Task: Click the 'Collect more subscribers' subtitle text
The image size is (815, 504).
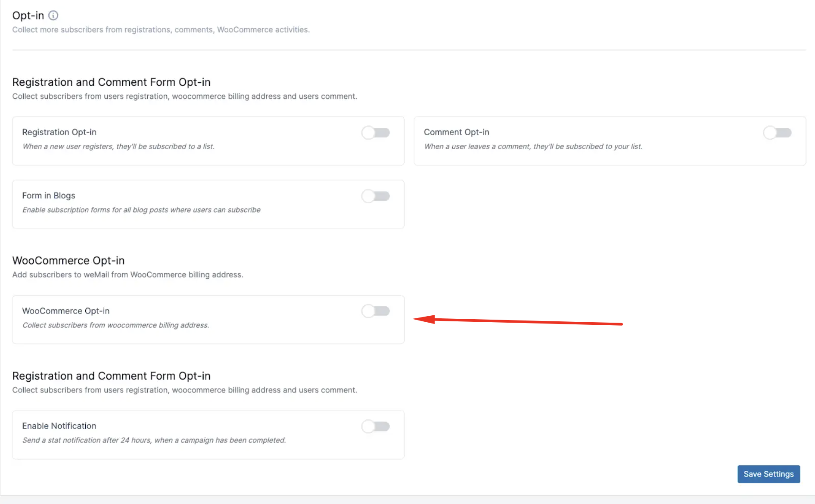Action: coord(161,30)
